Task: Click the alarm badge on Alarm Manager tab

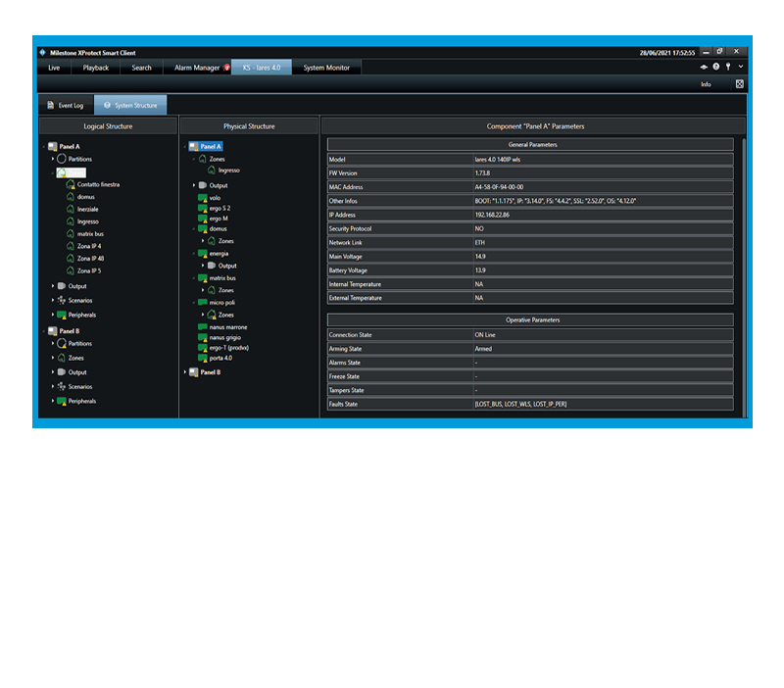Action: (226, 67)
